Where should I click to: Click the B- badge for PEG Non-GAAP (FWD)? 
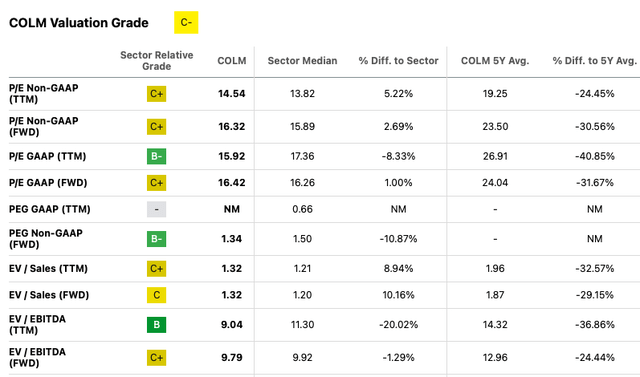[157, 239]
